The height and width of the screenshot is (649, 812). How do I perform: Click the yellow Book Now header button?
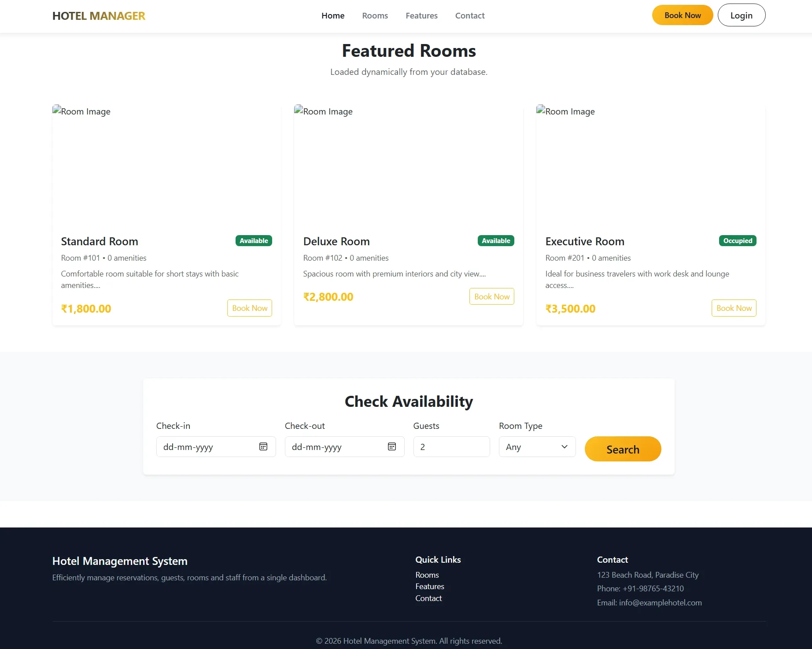coord(682,15)
